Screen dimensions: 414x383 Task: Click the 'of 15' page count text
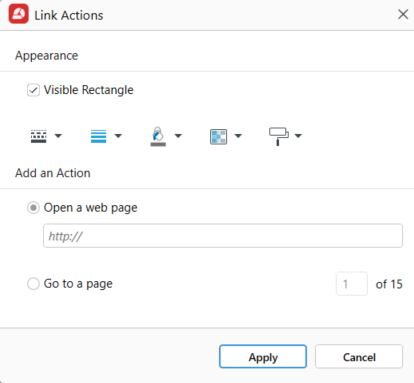[389, 284]
